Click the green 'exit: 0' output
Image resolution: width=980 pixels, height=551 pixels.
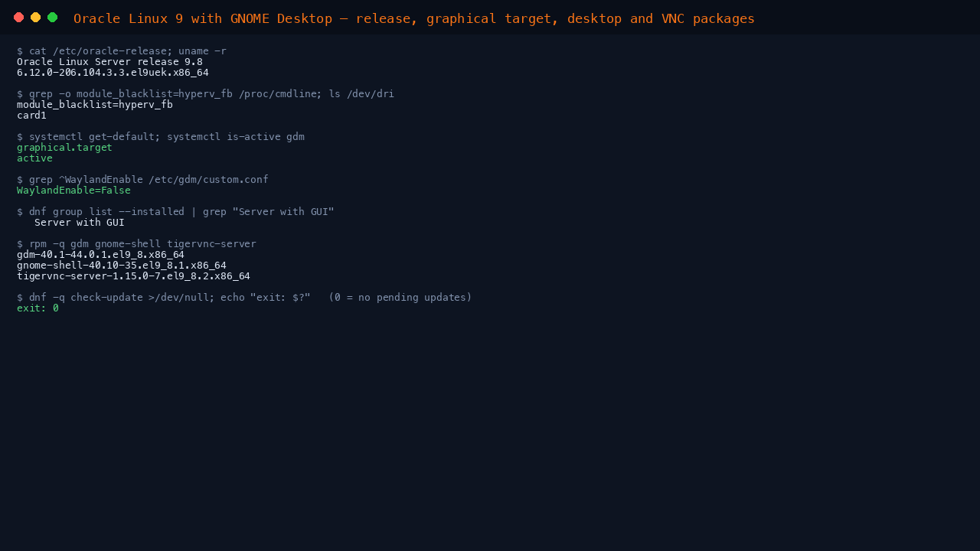[x=38, y=308]
